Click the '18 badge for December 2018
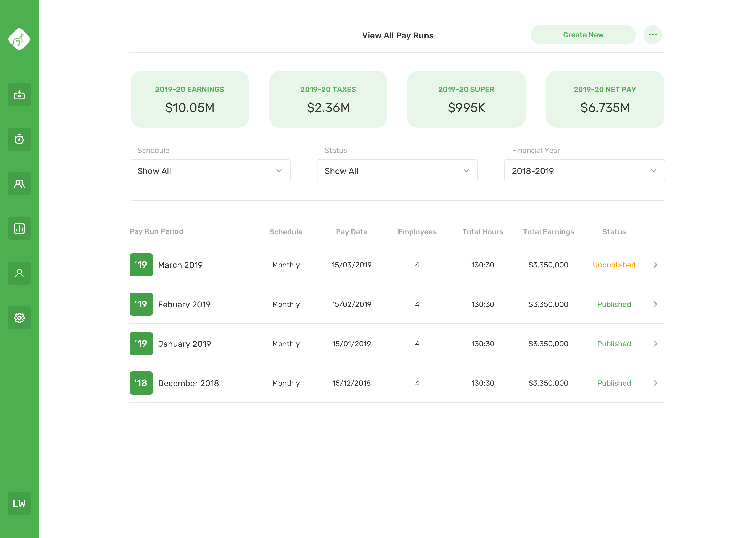 pyautogui.click(x=141, y=383)
